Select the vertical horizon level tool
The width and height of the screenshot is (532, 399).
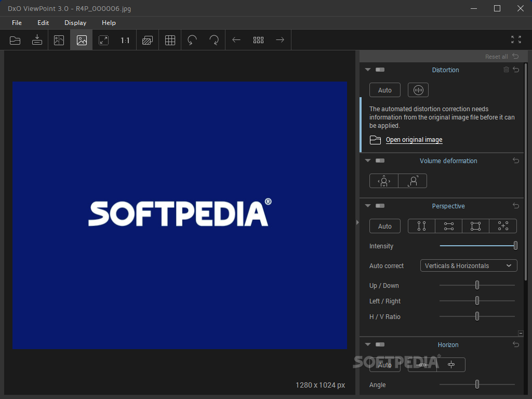(451, 365)
